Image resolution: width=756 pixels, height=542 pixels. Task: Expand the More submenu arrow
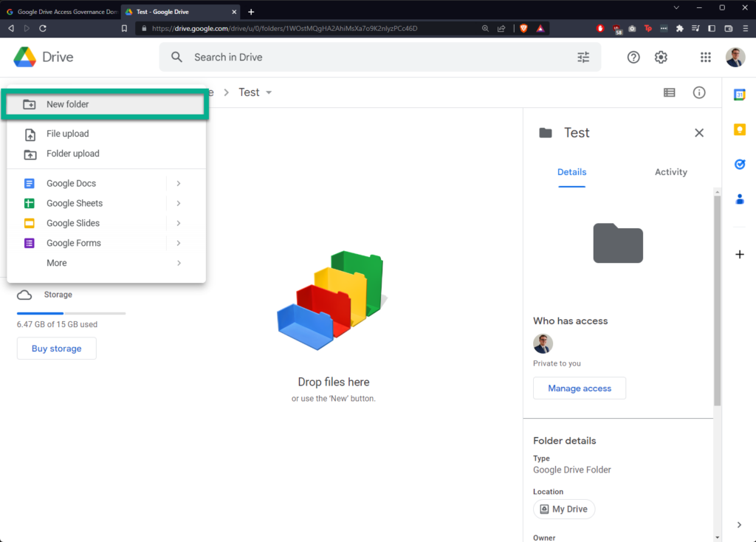click(x=179, y=263)
